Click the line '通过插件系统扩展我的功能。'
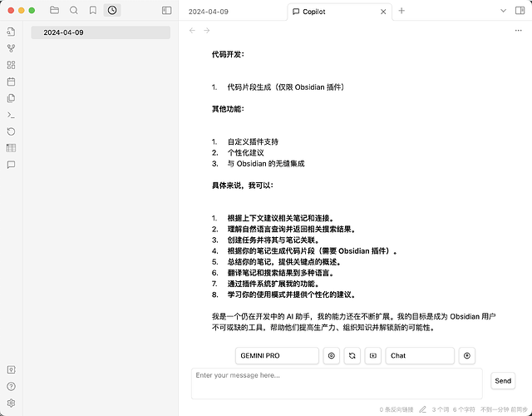Image resolution: width=532 pixels, height=416 pixels. [x=273, y=284]
